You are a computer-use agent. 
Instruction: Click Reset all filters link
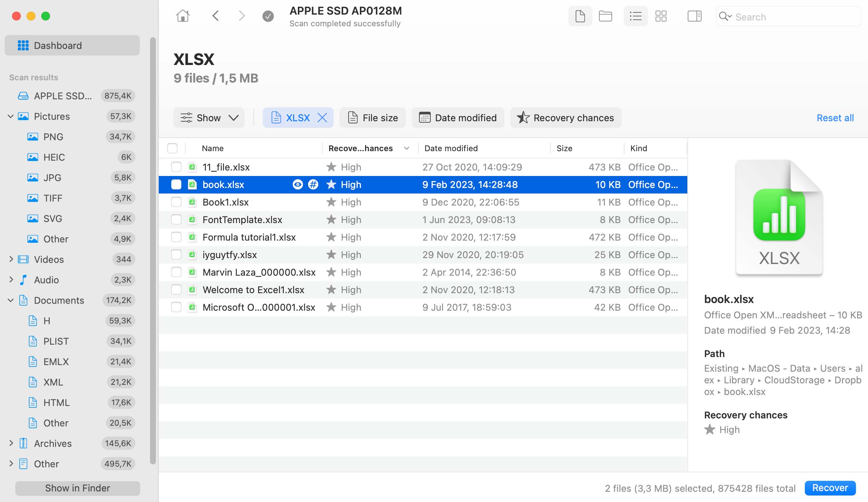tap(834, 117)
